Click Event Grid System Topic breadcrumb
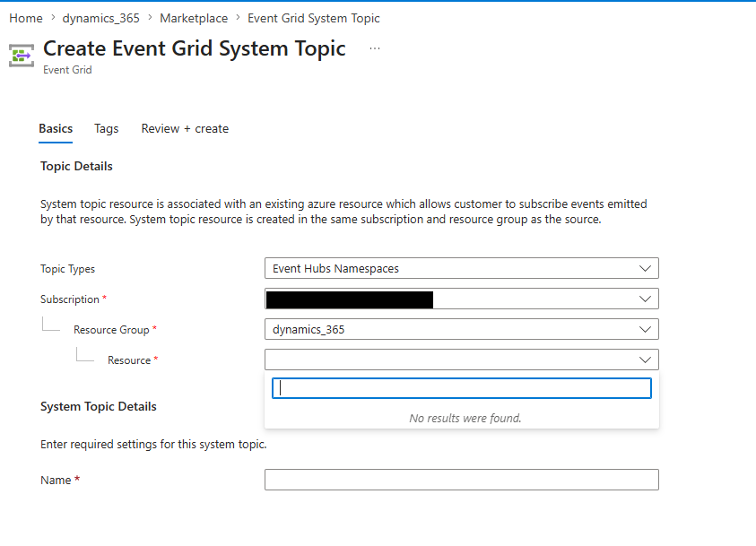This screenshot has height=546, width=756. (x=313, y=18)
